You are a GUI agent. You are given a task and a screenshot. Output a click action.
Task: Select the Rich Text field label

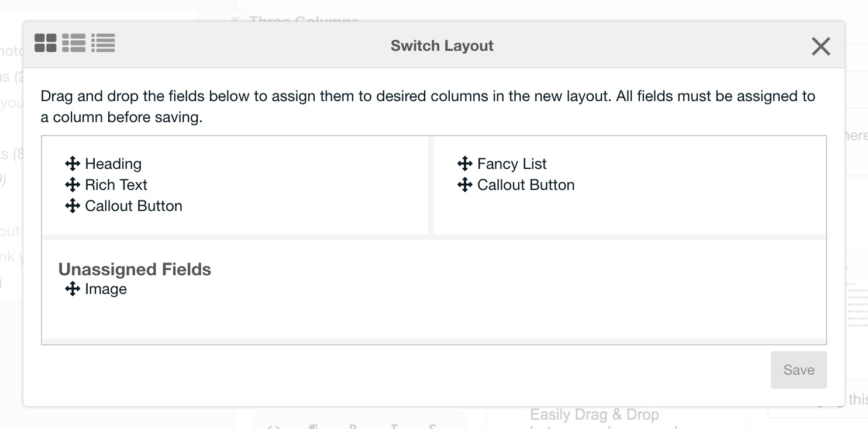(x=116, y=185)
